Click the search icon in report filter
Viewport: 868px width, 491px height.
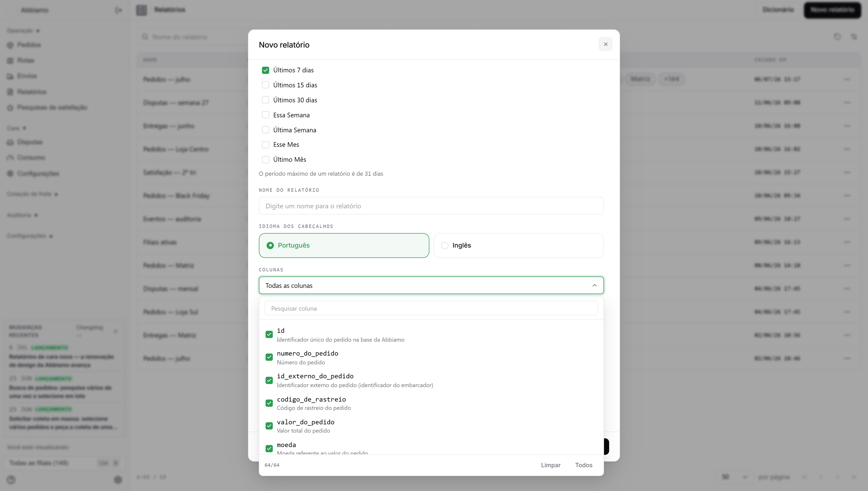point(145,37)
